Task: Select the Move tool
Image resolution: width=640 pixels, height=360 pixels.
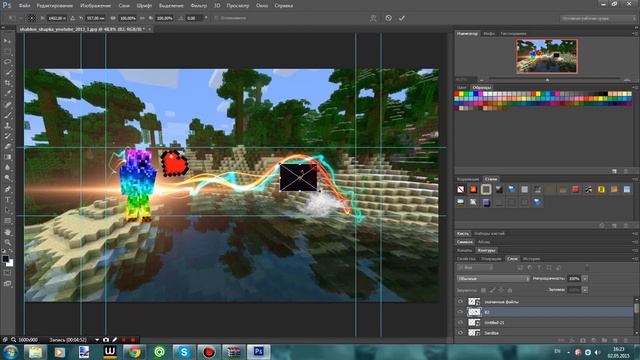Action: pyautogui.click(x=7, y=41)
